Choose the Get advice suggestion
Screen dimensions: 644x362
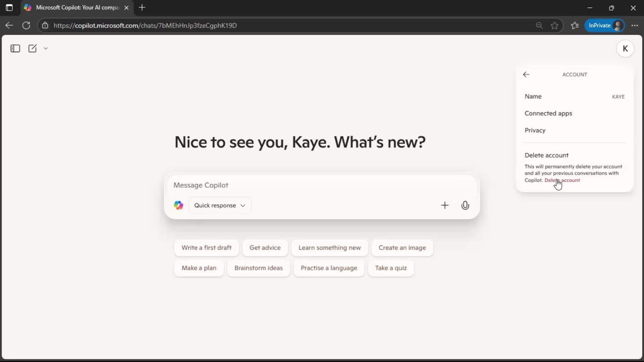coord(265,248)
